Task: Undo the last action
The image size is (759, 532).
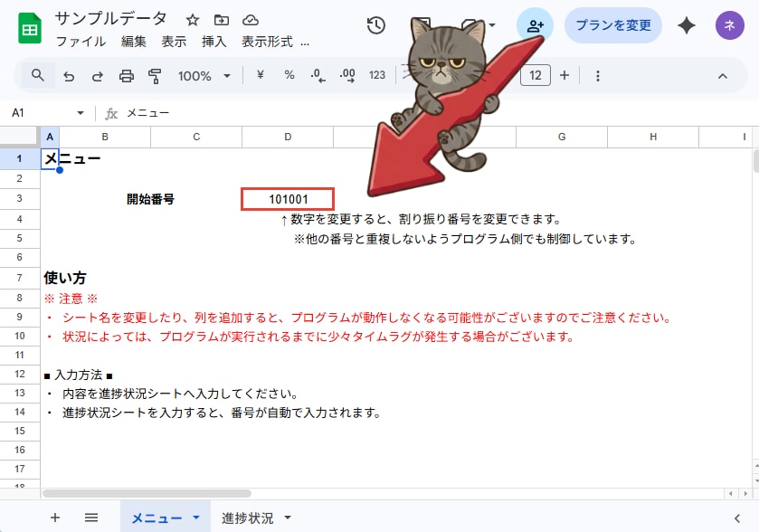Action: coord(69,76)
